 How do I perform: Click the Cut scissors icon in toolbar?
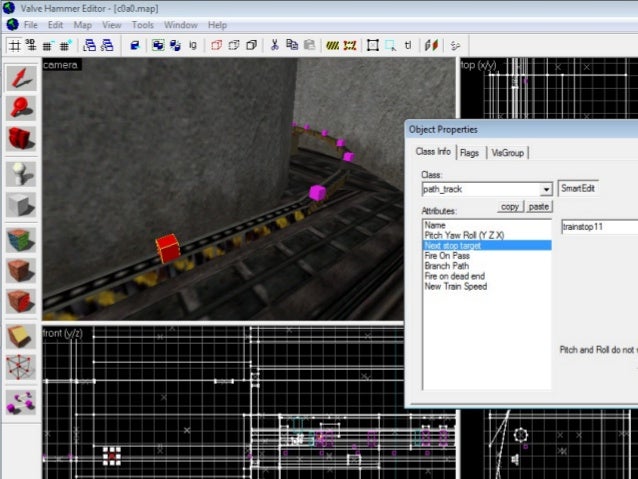click(x=273, y=45)
